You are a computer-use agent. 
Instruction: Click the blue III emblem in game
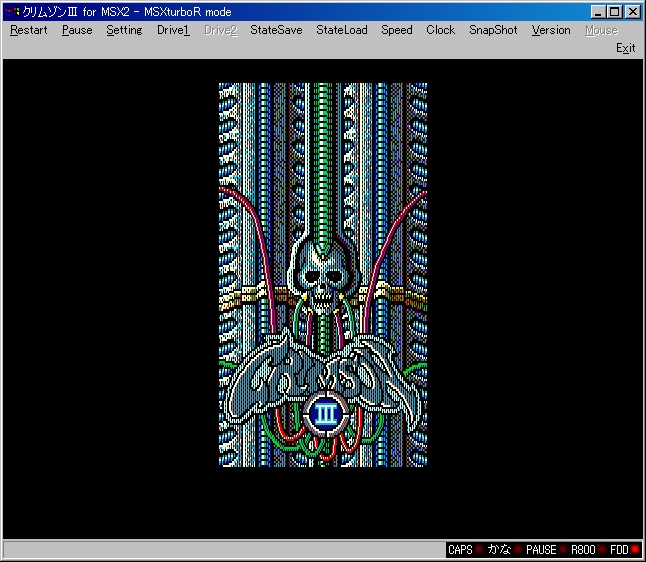(324, 413)
